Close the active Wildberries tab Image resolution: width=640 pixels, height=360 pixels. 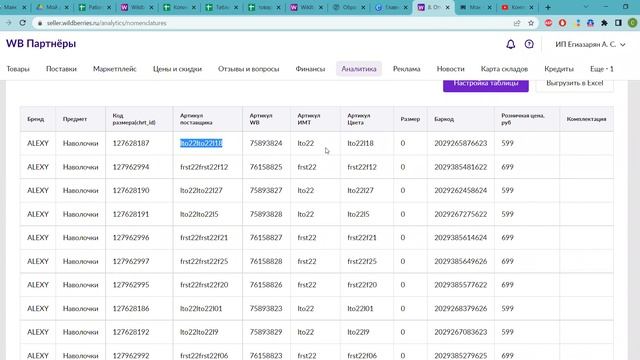point(447,7)
